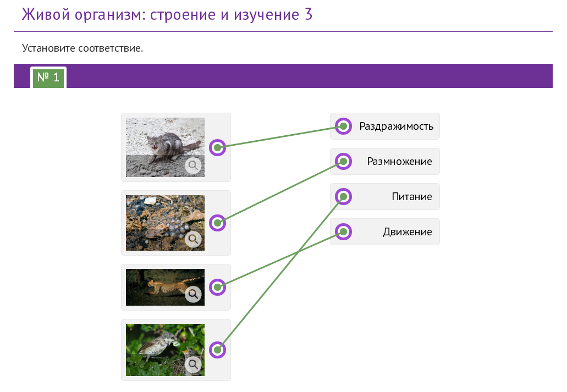Click the instruction Установите соответствие

point(82,48)
